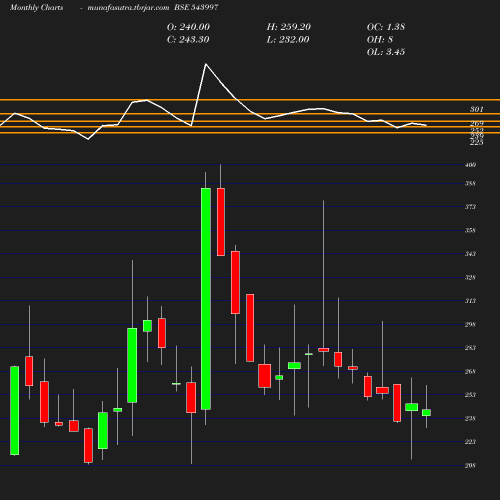Click the "BSE 543997" symbol label
Screen dimensions: 500x500
pos(196,7)
